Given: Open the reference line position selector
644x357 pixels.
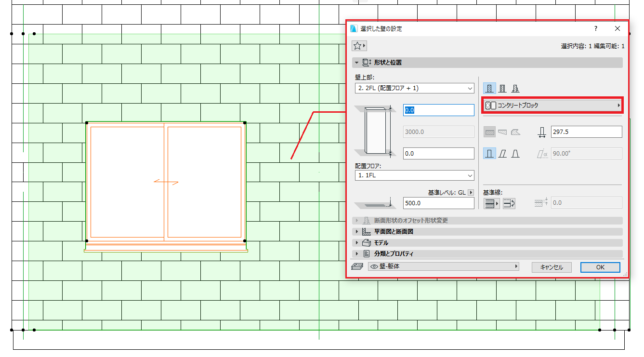Looking at the screenshot, I should pyautogui.click(x=492, y=204).
